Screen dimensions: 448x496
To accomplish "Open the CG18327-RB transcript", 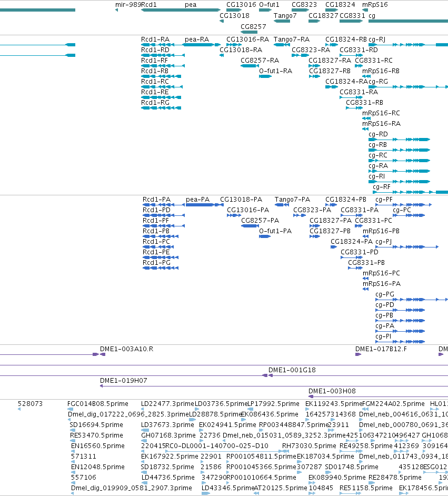I will (330, 71).
